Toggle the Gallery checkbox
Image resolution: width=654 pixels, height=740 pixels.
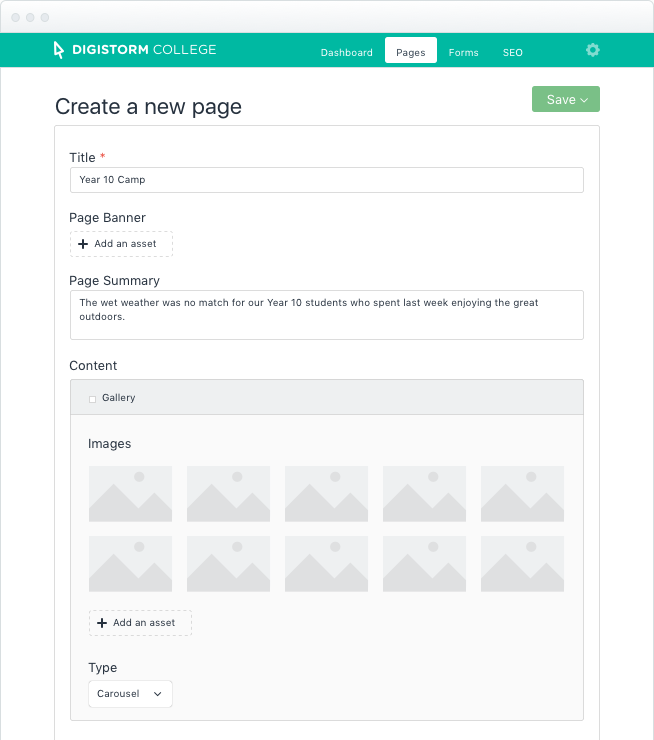click(x=92, y=399)
